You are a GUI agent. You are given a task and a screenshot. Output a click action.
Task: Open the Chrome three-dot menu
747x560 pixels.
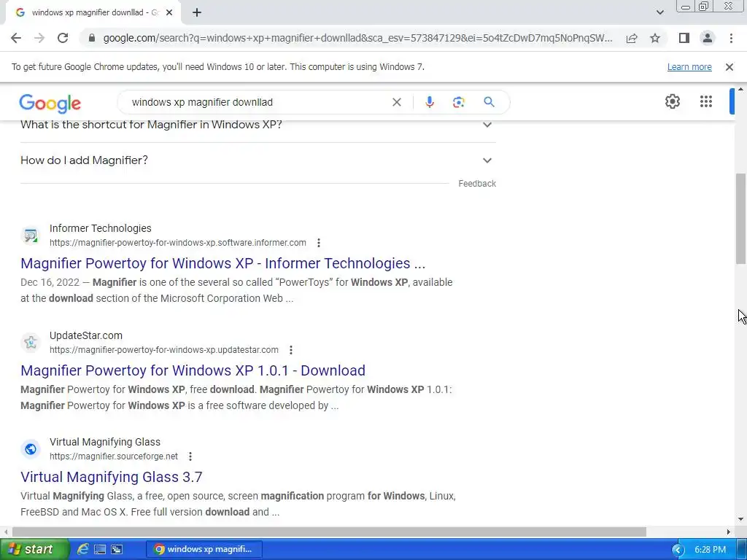(731, 38)
